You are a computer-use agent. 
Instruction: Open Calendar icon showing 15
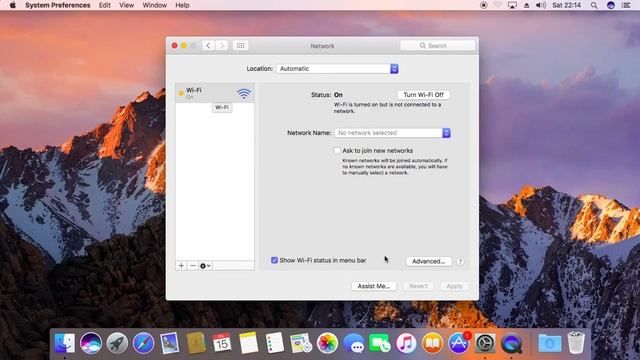coord(222,343)
